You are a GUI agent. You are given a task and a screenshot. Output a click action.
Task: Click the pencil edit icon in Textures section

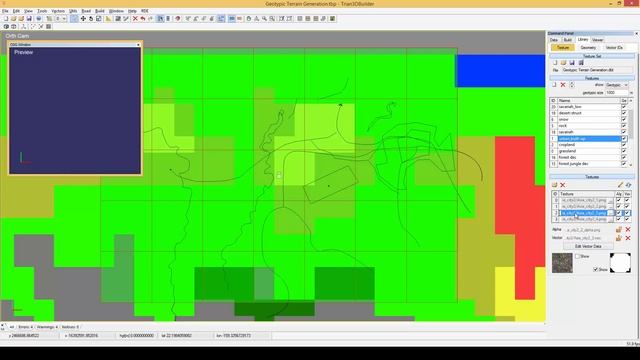click(x=620, y=185)
